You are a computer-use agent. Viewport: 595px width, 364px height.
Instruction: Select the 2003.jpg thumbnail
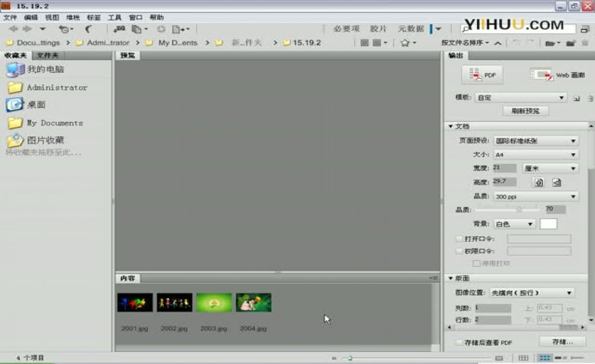pyautogui.click(x=214, y=303)
